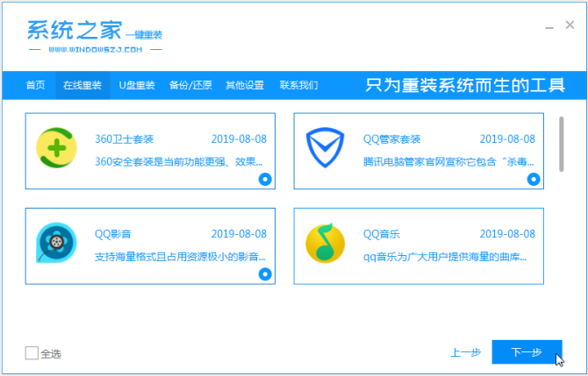Screen dimensions: 588x376
Task: Click the 腾讯电脑管家 description text
Action: (448, 162)
